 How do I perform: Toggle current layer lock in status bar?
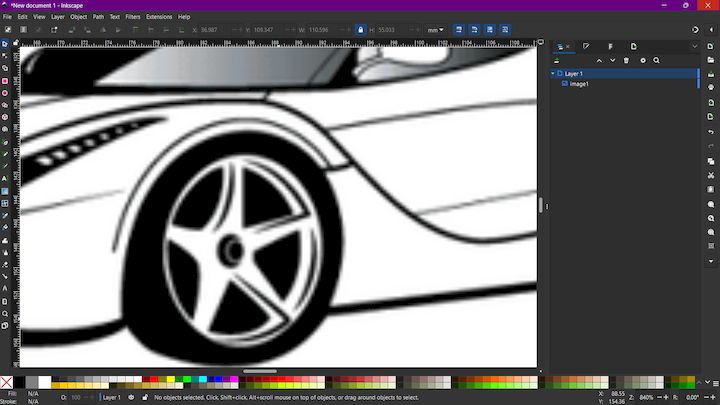(145, 398)
